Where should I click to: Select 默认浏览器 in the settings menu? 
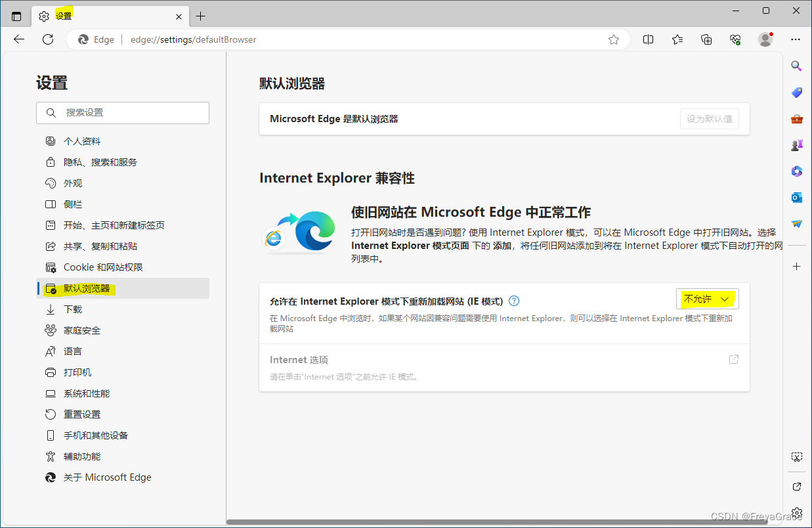[x=123, y=288]
